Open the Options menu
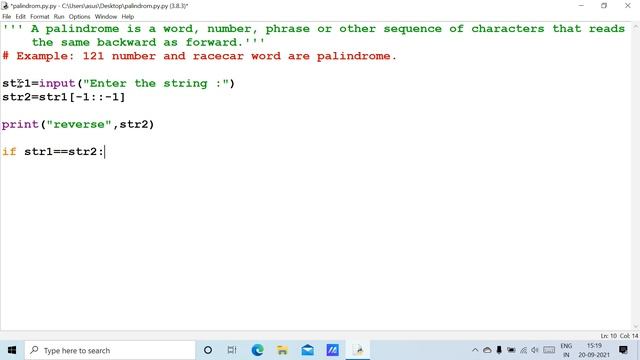The width and height of the screenshot is (640, 360). tap(79, 17)
